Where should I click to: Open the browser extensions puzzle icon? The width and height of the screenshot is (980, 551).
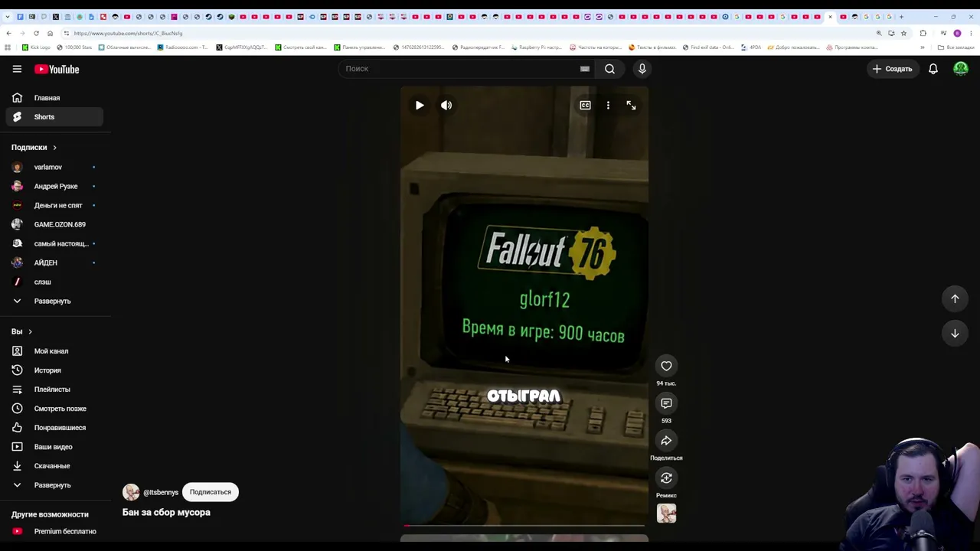pyautogui.click(x=923, y=33)
